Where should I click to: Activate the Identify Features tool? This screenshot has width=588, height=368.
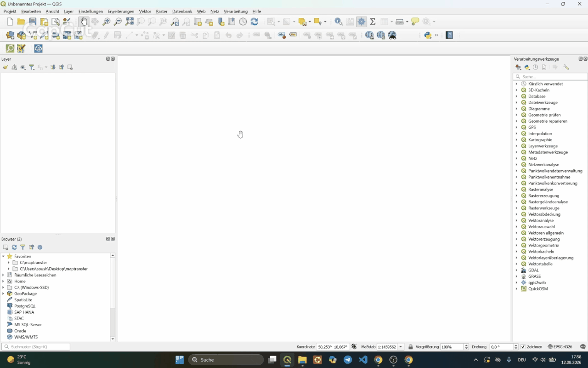pos(339,22)
